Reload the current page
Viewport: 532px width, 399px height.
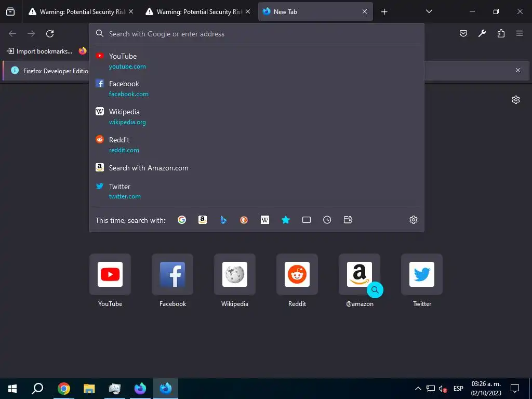click(x=50, y=33)
